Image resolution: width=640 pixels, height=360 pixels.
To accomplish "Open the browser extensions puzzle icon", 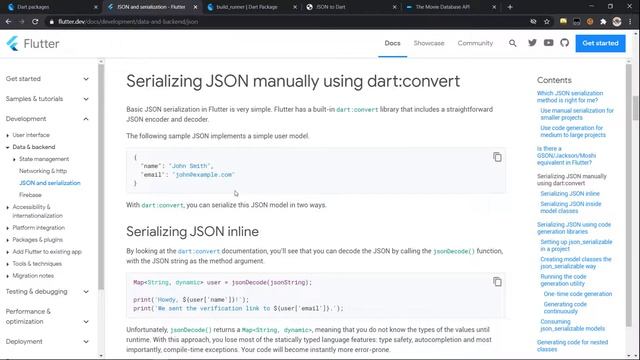I will click(603, 22).
